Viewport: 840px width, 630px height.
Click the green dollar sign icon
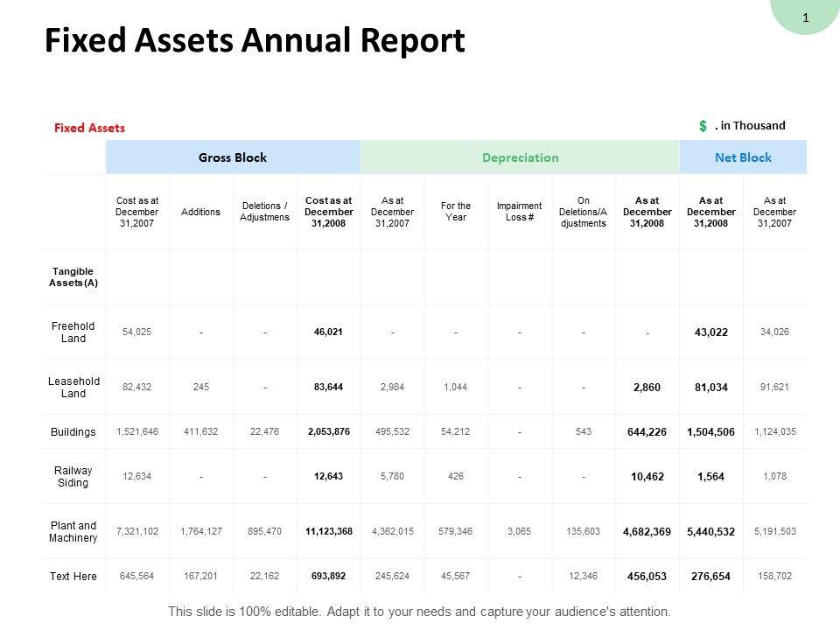703,126
